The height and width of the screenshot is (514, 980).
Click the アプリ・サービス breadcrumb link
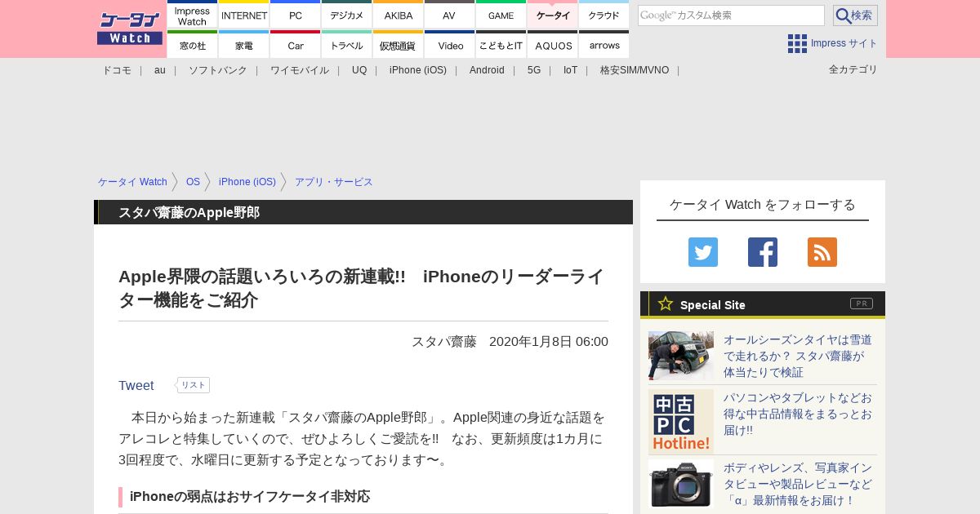[x=334, y=182]
